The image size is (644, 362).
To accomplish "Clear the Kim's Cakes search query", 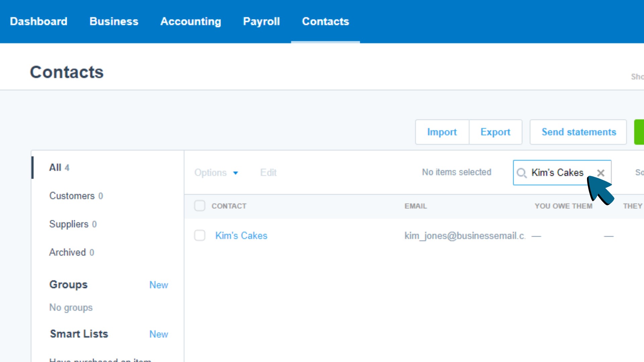I will (x=600, y=173).
